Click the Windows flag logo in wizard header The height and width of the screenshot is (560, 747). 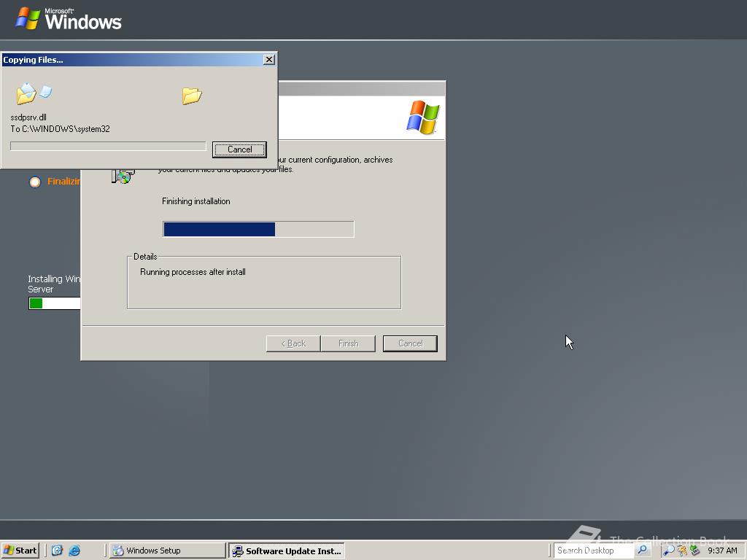[422, 117]
